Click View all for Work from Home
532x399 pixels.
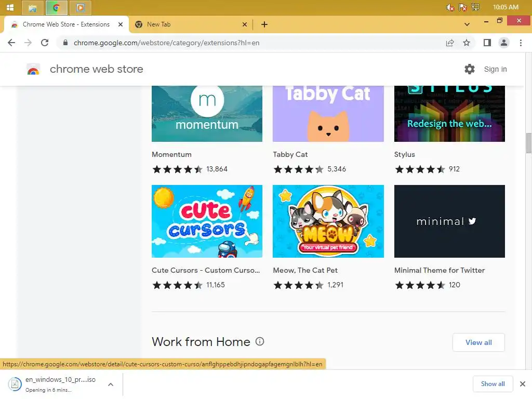pos(478,342)
